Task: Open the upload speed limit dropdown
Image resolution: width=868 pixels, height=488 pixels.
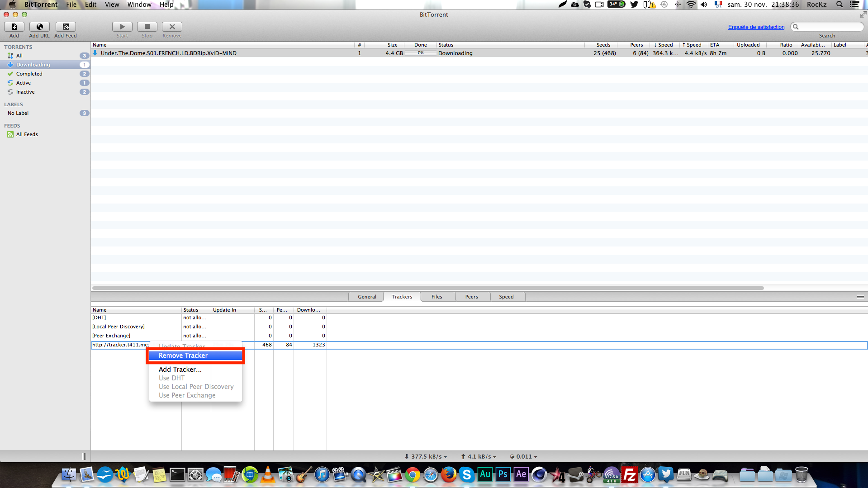Action: [x=479, y=456]
